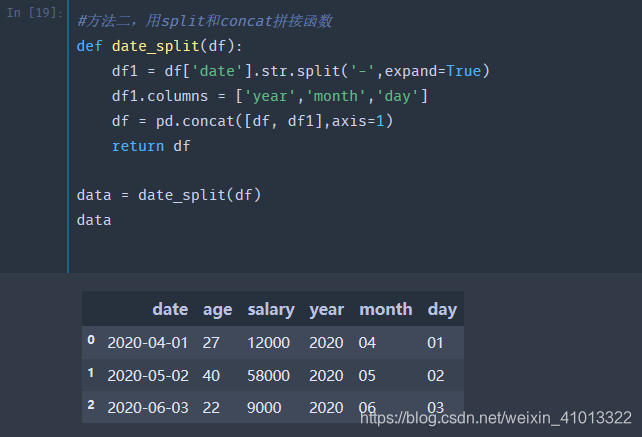The width and height of the screenshot is (642, 437).
Task: Click the 'return df' line
Action: 151,146
